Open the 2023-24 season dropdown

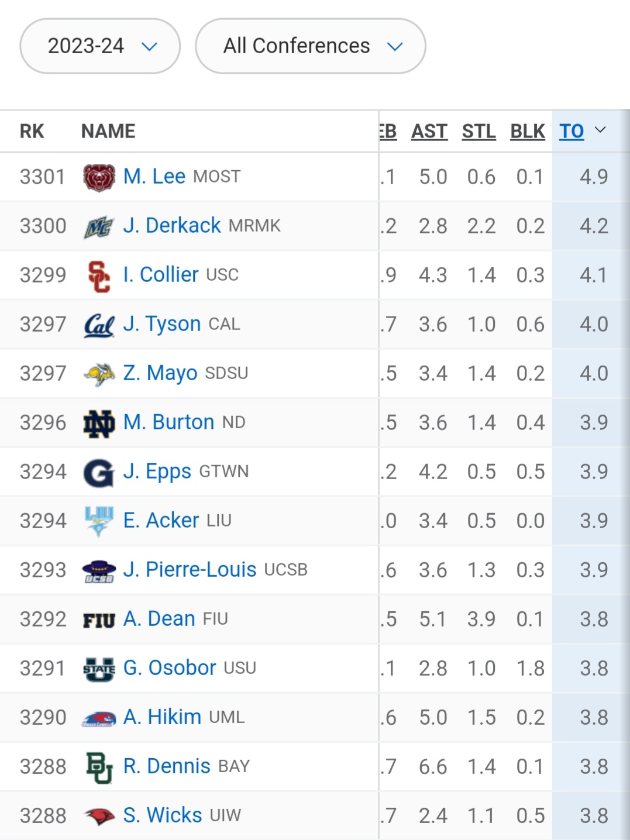pyautogui.click(x=100, y=46)
